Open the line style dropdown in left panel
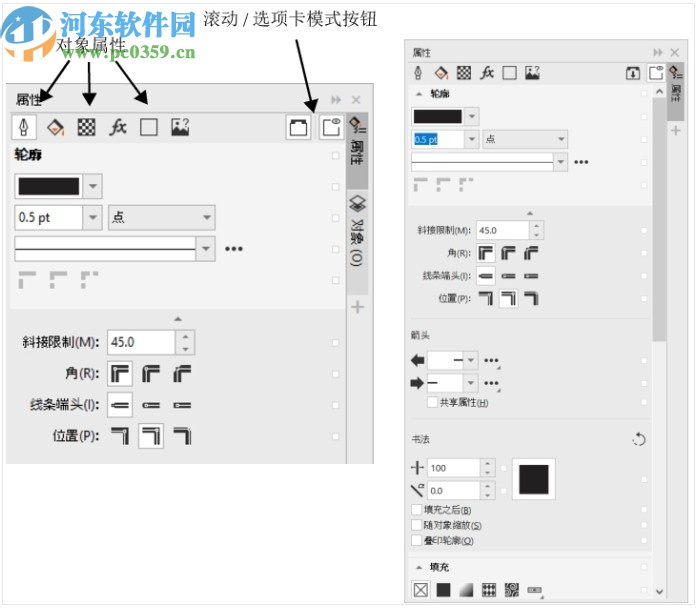The width and height of the screenshot is (698, 610). [x=206, y=248]
